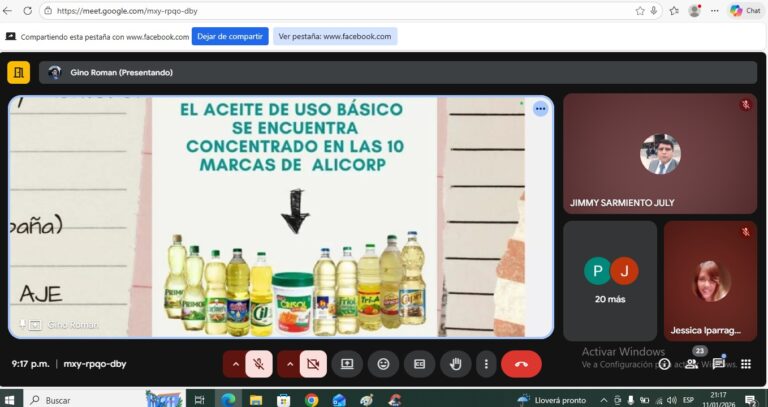768x407 pixels.
Task: Open Microsoft Store from taskbar
Action: 283,400
